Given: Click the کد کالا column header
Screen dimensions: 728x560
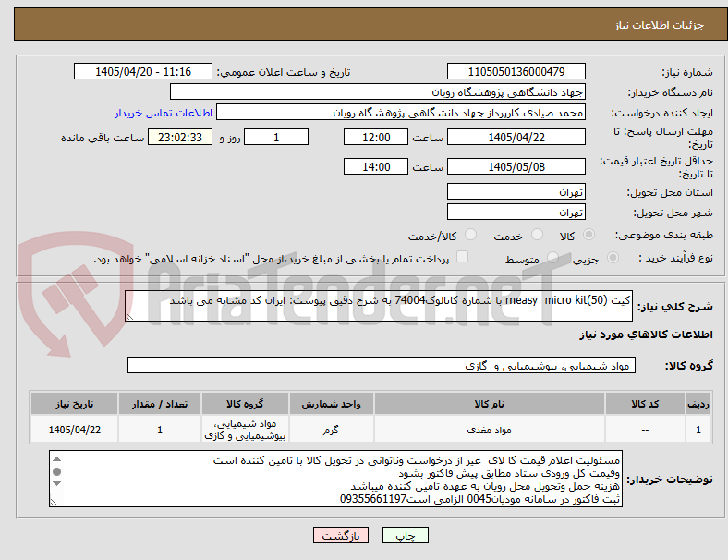Looking at the screenshot, I should coord(645,404).
